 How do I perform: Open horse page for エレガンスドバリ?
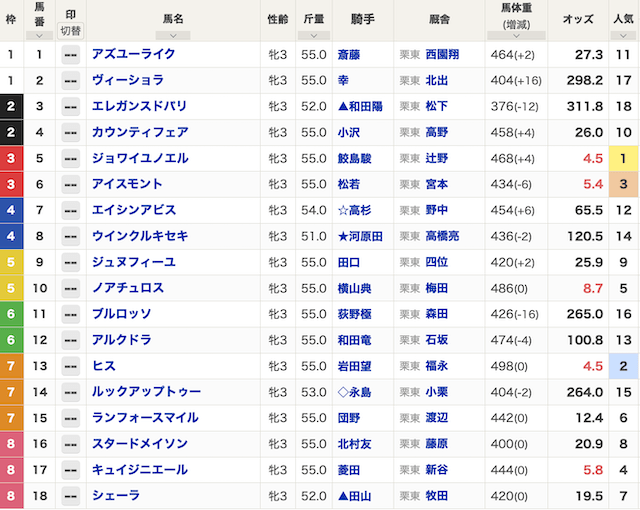coord(140,107)
